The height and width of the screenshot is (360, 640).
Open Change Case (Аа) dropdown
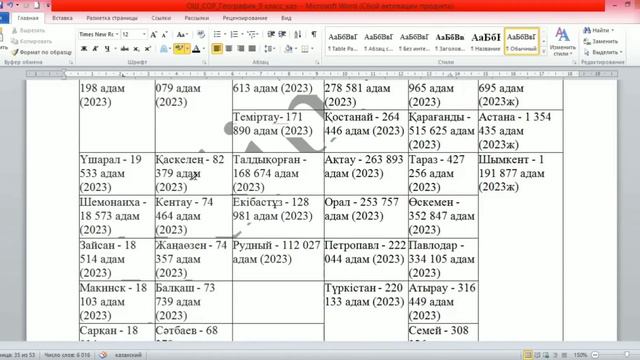(x=182, y=35)
